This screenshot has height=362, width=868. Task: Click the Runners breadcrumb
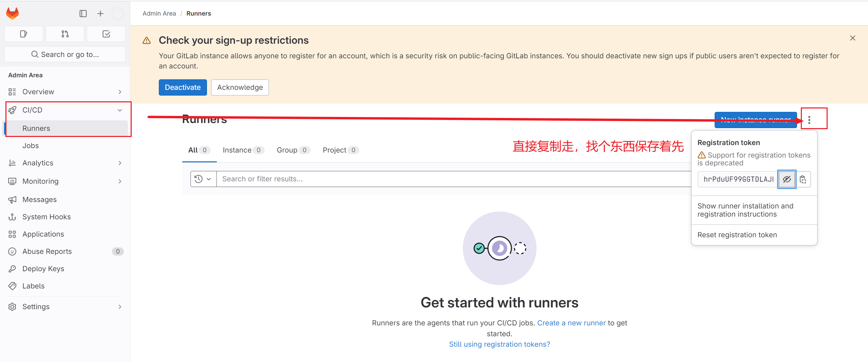pos(199,14)
